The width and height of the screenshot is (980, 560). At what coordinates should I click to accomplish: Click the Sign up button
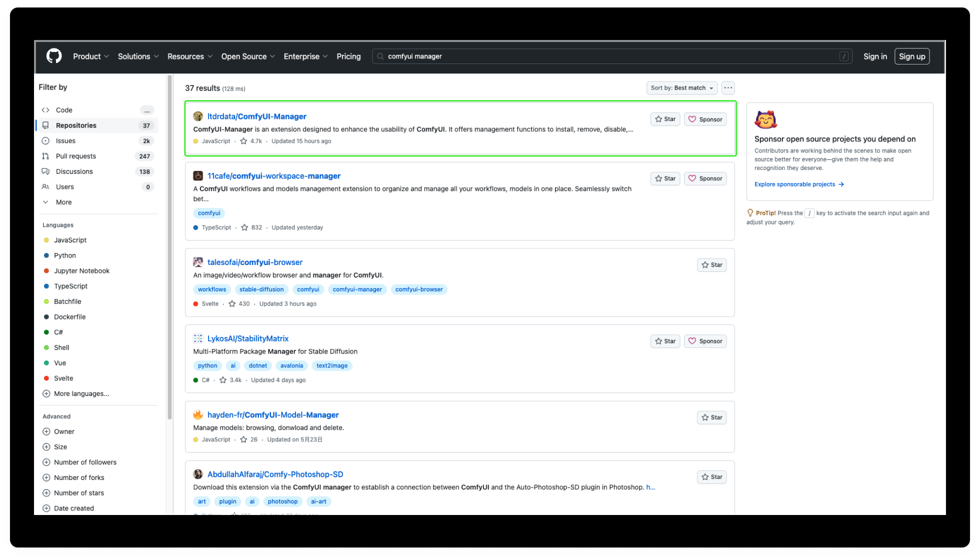[x=911, y=56]
